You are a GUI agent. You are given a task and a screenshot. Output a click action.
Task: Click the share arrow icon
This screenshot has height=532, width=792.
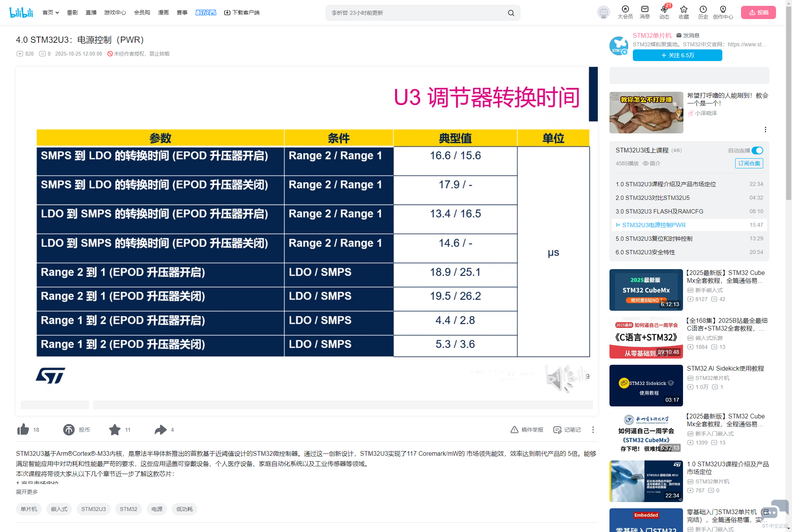tap(160, 429)
